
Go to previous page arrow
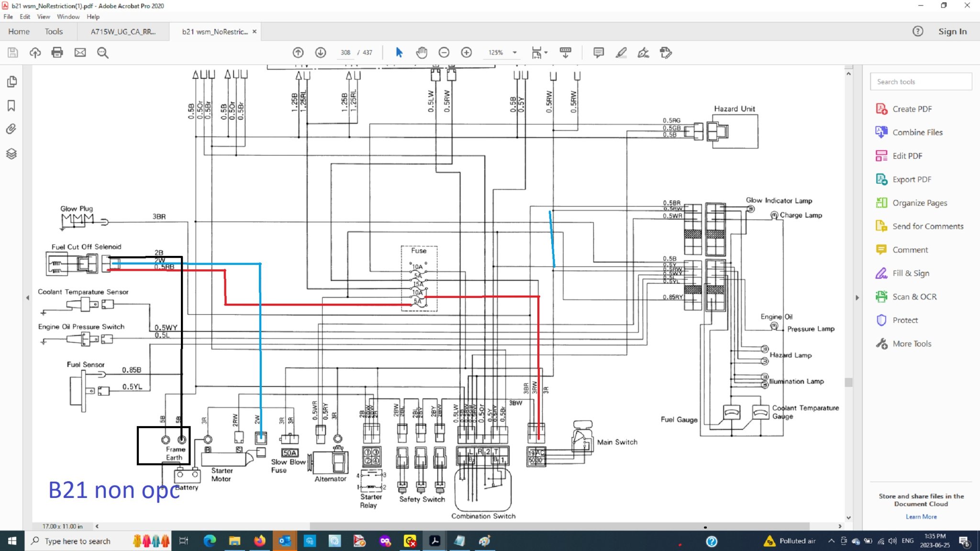[298, 53]
